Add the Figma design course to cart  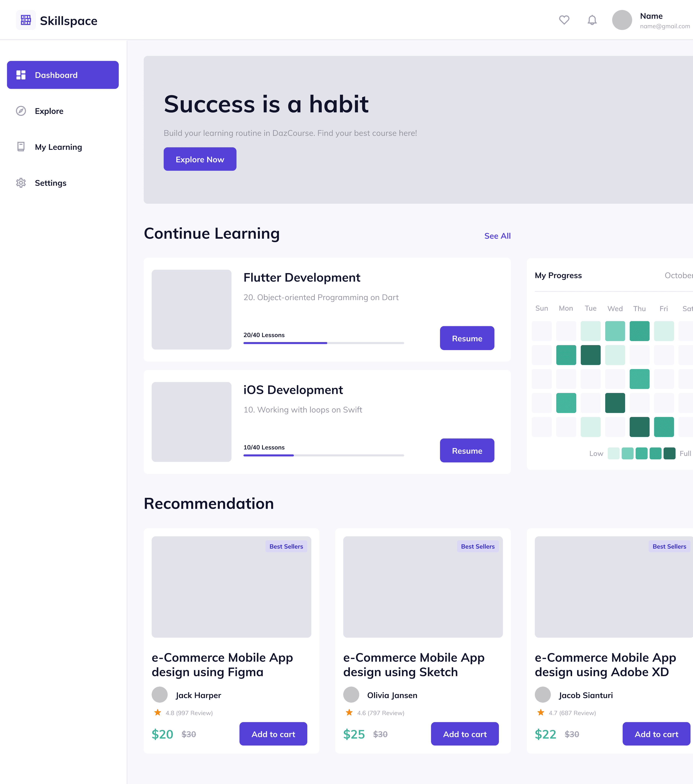tap(273, 734)
